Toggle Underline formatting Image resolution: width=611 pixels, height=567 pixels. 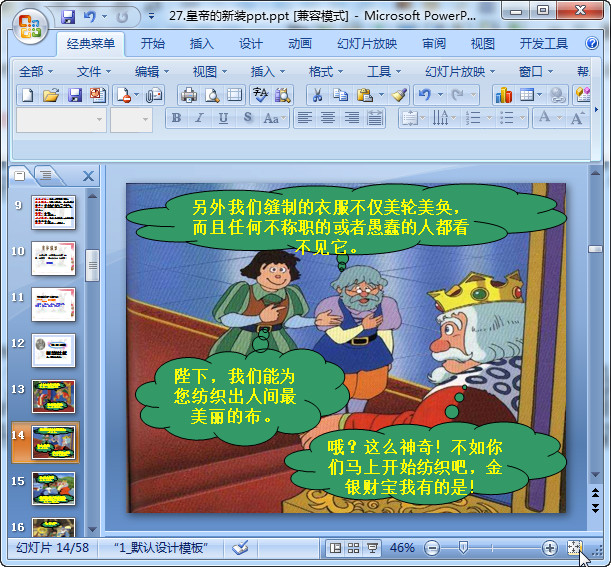click(223, 118)
